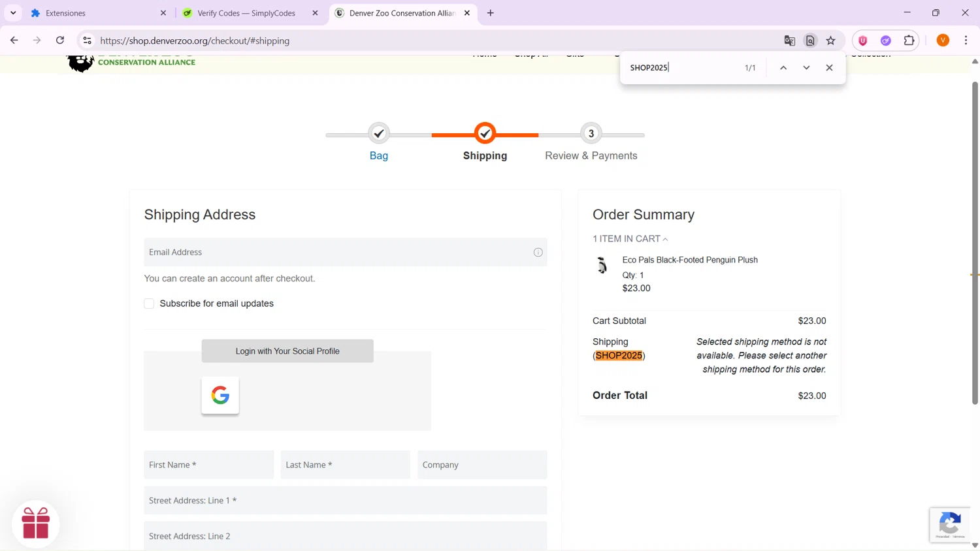980x551 pixels.
Task: Click the browser Back arrow
Action: (14, 40)
